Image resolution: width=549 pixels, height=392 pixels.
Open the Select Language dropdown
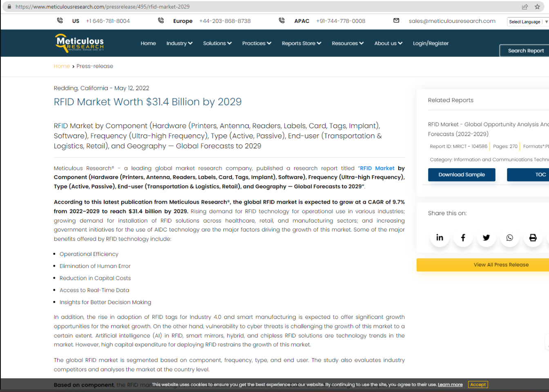click(528, 22)
